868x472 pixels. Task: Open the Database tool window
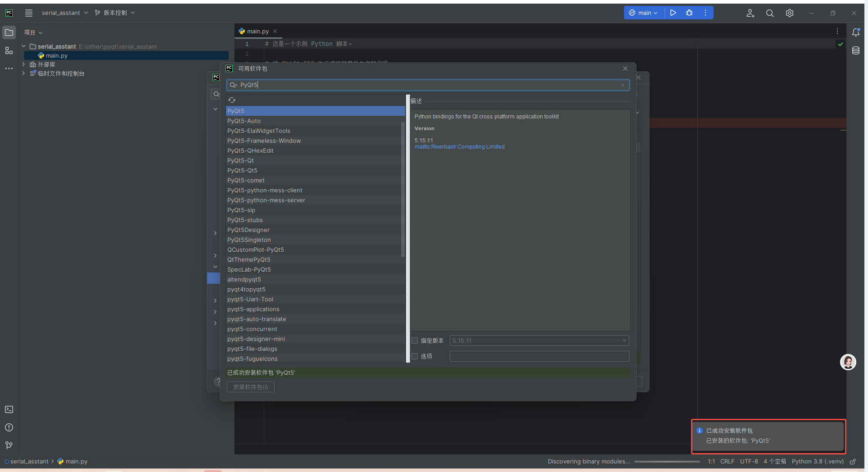(x=856, y=50)
